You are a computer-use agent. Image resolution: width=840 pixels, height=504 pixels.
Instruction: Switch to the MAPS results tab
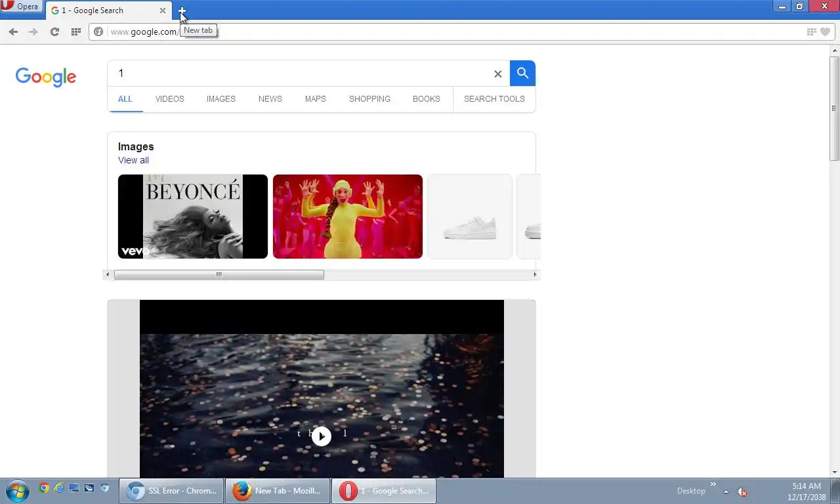tap(315, 99)
